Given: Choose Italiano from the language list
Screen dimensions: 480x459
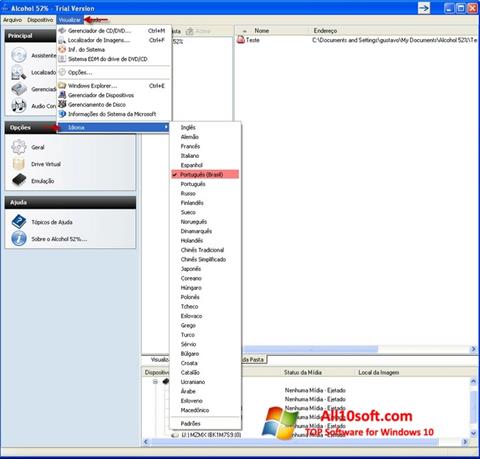Looking at the screenshot, I should pyautogui.click(x=190, y=156).
